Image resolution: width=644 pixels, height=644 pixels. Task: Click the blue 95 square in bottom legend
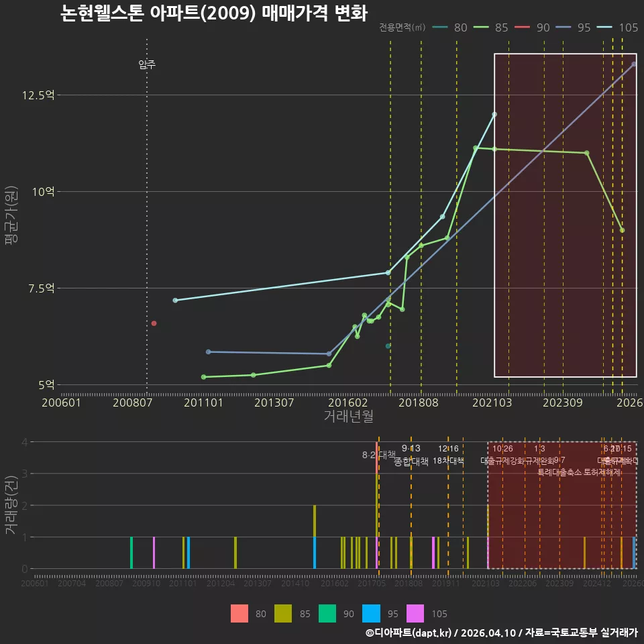tap(371, 613)
